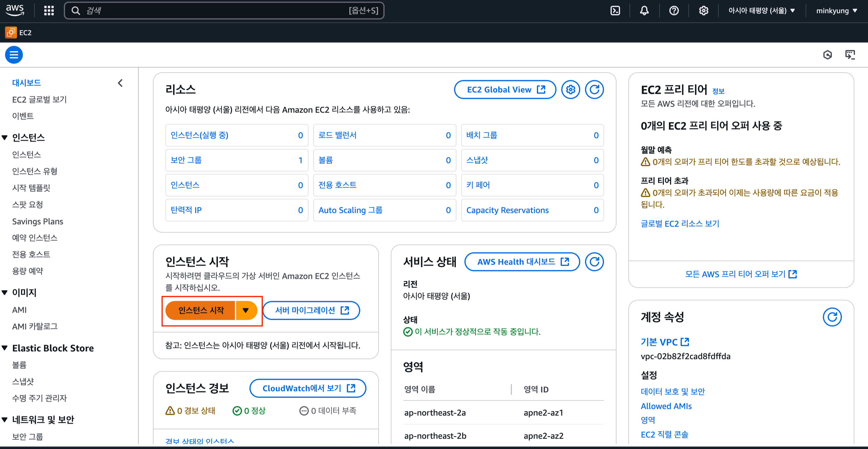Open the services grid menu
The image size is (868, 449).
(49, 11)
